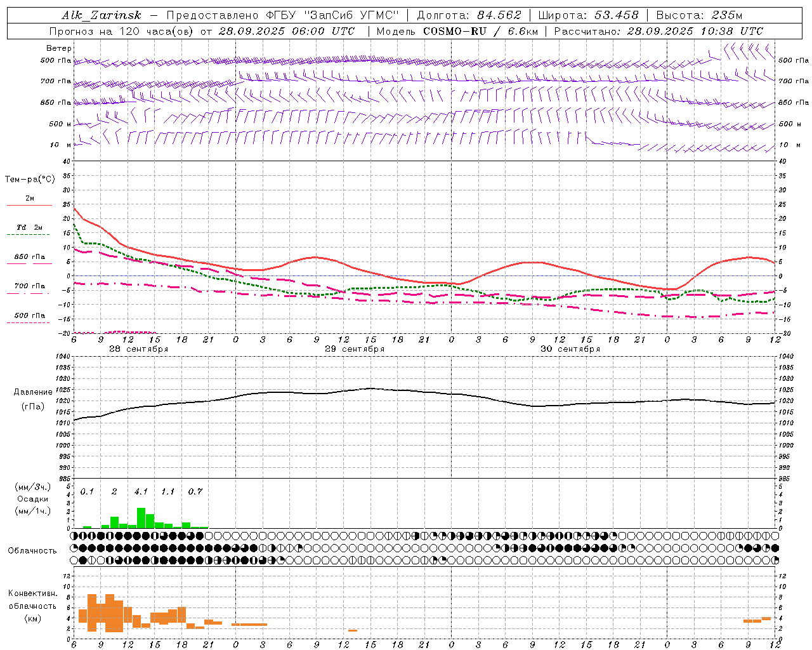This screenshot has width=812, height=650.
Task: Click the Td 2м dew point legend entry
Action: [x=30, y=227]
